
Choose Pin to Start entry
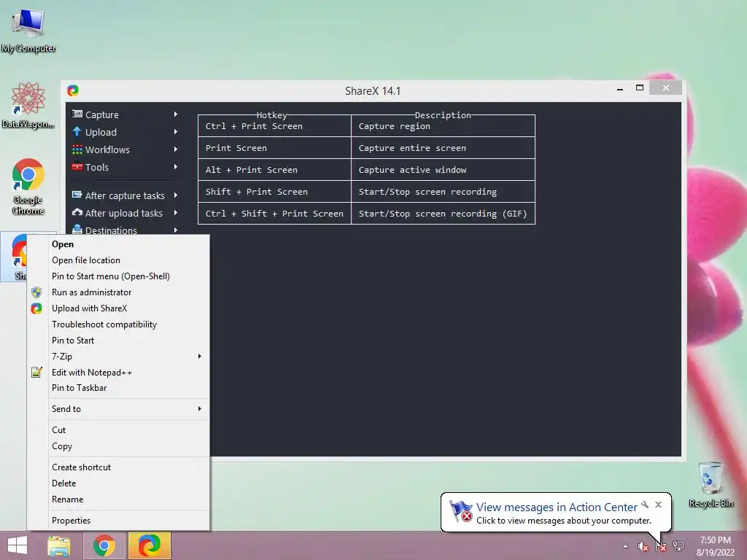point(118,340)
